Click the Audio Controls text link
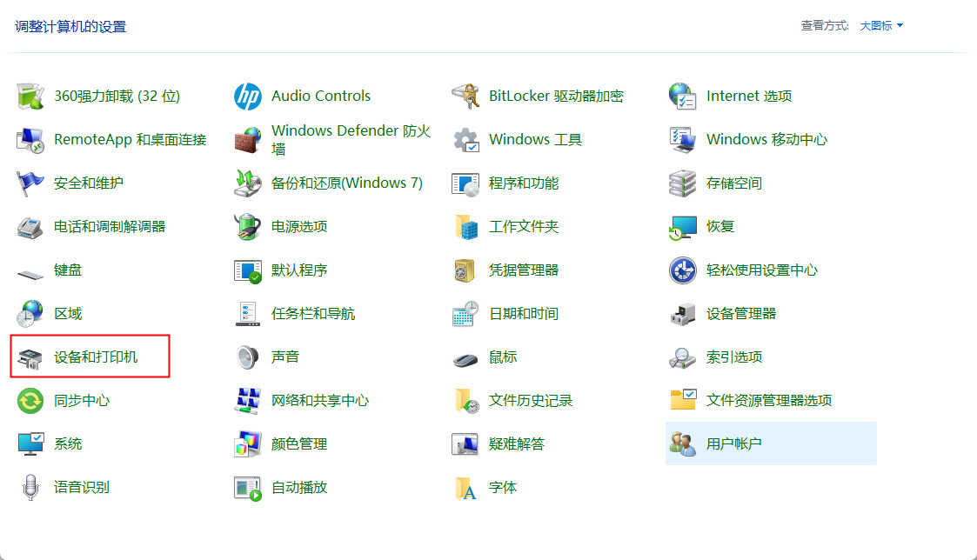Viewport: 977px width, 560px height. 321,96
